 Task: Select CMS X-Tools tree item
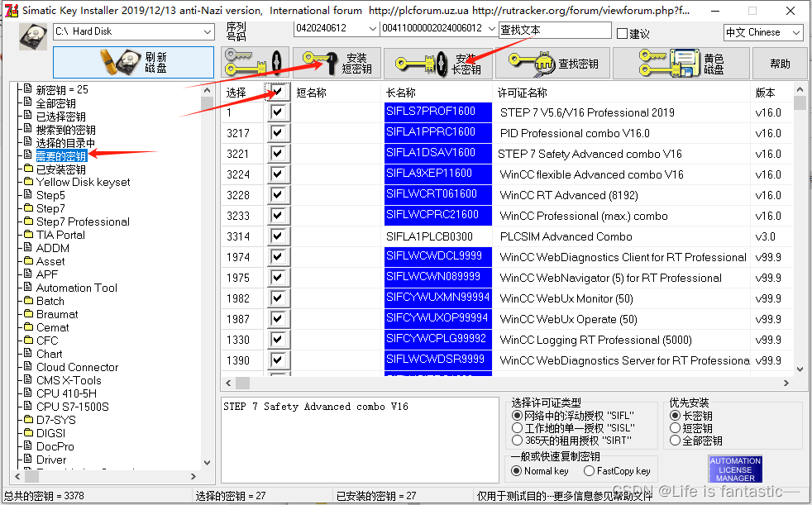click(x=69, y=380)
